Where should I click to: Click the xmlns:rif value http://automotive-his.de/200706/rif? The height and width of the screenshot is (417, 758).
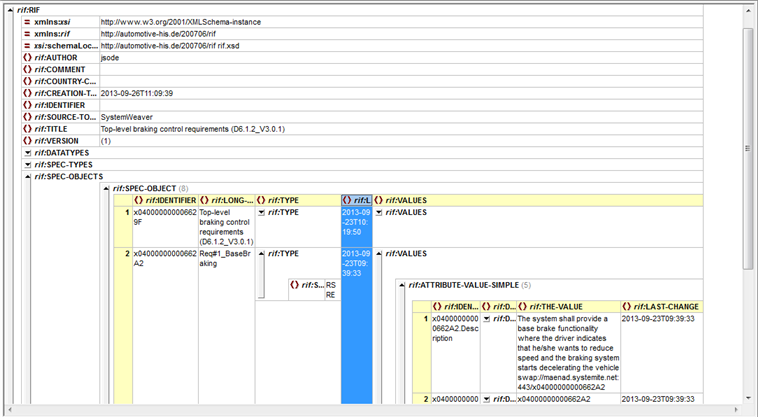point(158,34)
